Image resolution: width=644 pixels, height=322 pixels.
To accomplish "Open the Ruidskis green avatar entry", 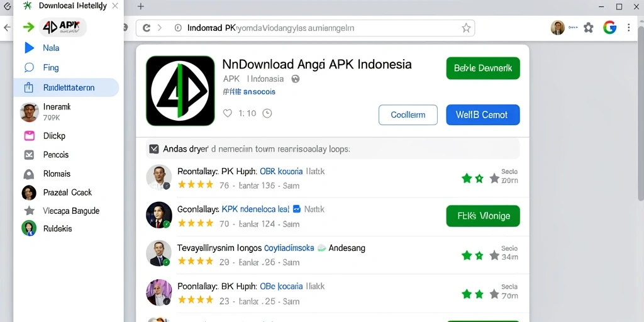I will (x=29, y=228).
